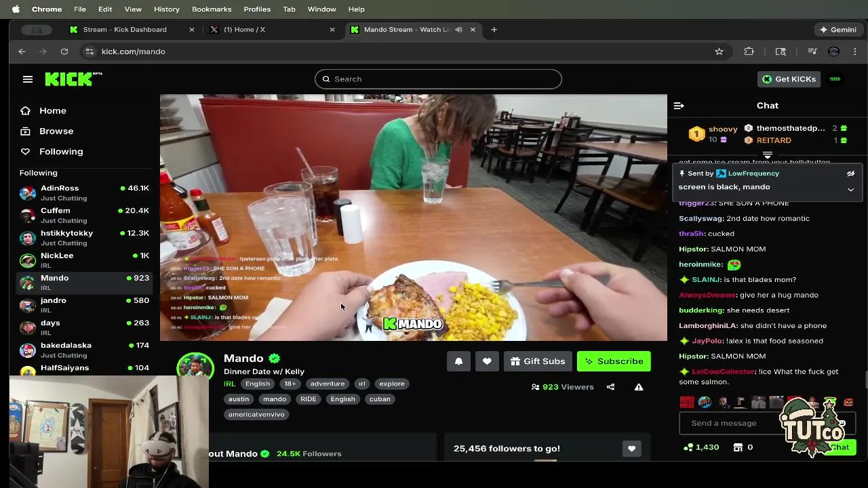
Task: Collapse the chat panel
Action: pos(679,106)
